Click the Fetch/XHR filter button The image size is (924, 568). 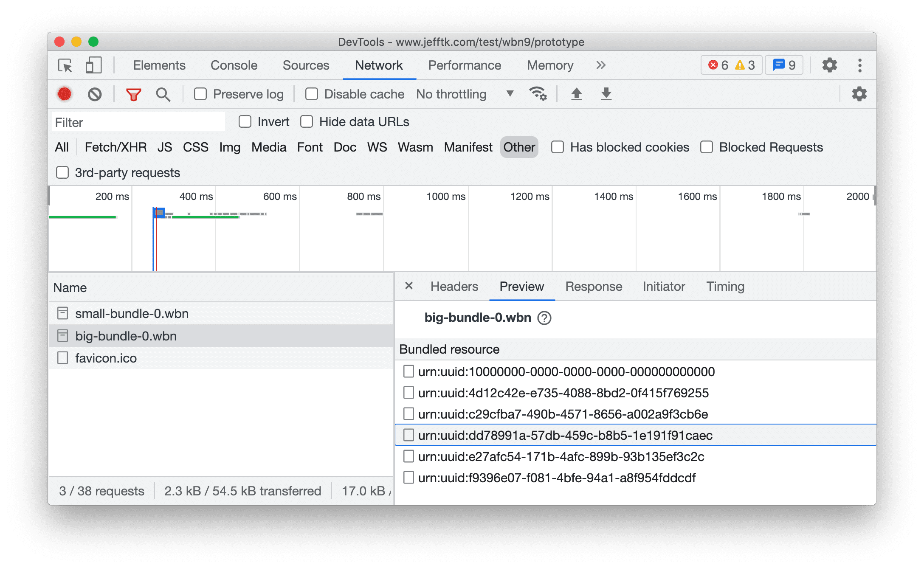tap(115, 146)
